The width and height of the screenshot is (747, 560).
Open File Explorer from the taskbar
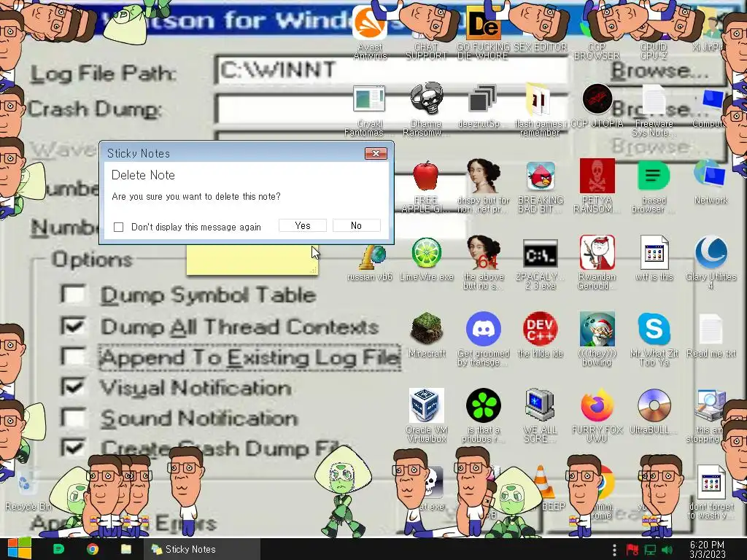(126, 549)
